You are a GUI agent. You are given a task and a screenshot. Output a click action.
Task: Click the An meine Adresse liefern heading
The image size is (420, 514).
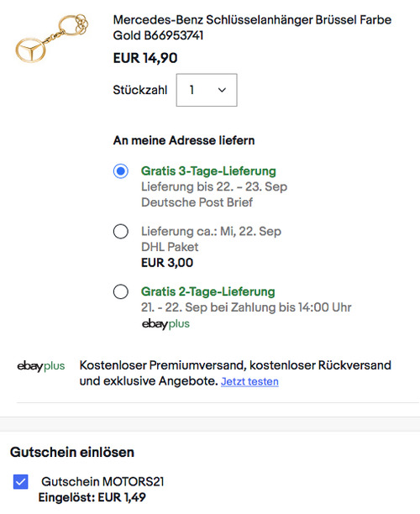(x=184, y=140)
